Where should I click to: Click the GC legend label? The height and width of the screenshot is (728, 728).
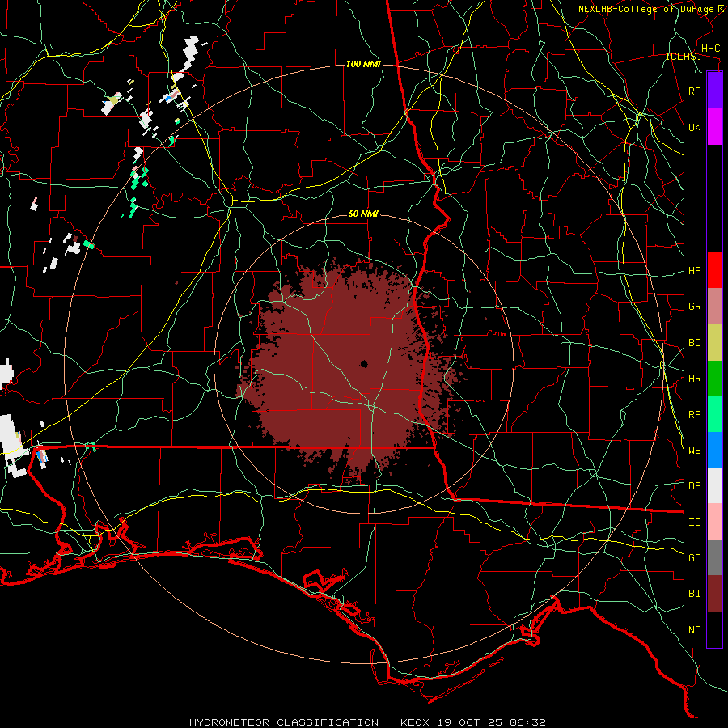[694, 558]
